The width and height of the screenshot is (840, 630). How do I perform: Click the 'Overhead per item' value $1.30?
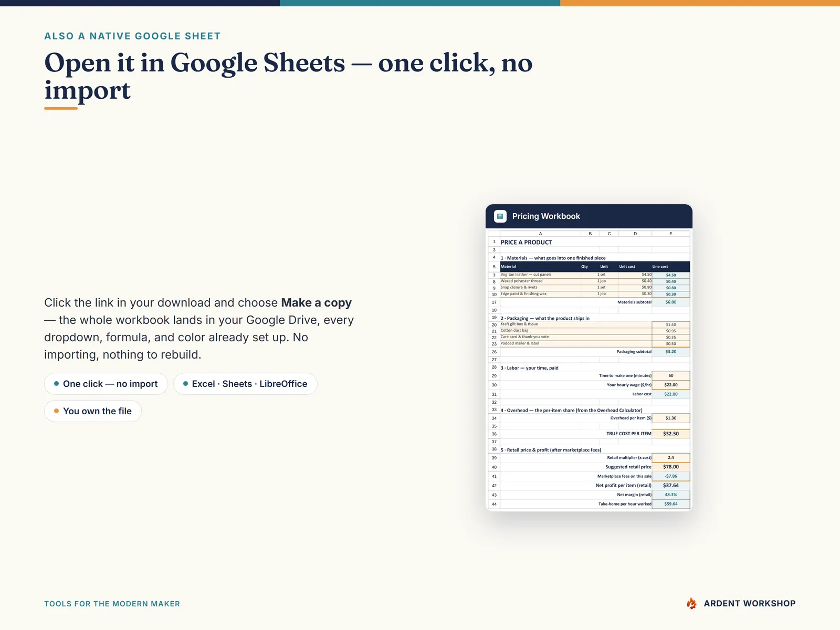pyautogui.click(x=670, y=418)
